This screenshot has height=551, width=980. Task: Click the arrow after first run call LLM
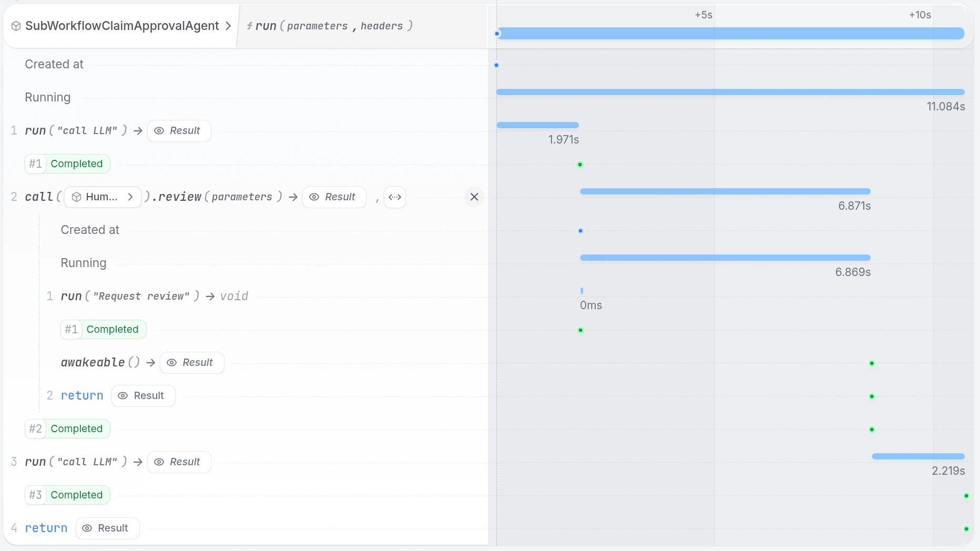click(x=138, y=130)
